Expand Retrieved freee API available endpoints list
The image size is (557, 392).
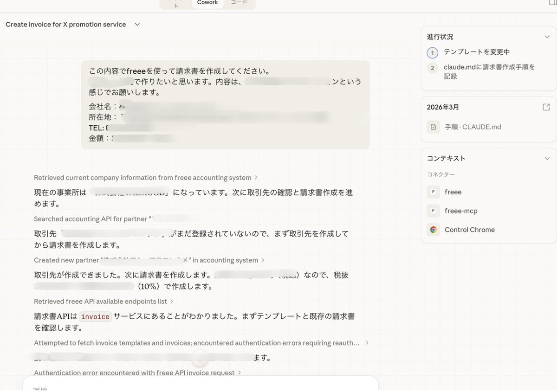point(104,302)
